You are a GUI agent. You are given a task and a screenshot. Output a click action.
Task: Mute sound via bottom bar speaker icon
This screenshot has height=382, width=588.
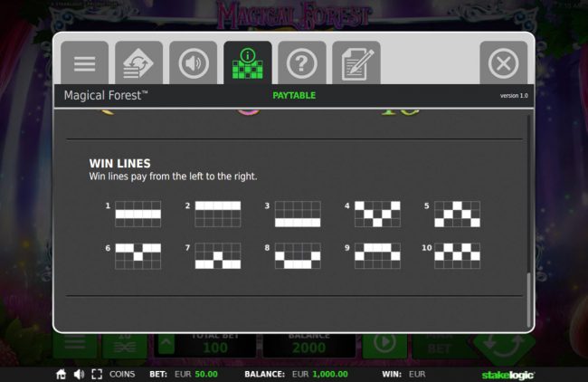pyautogui.click(x=79, y=374)
